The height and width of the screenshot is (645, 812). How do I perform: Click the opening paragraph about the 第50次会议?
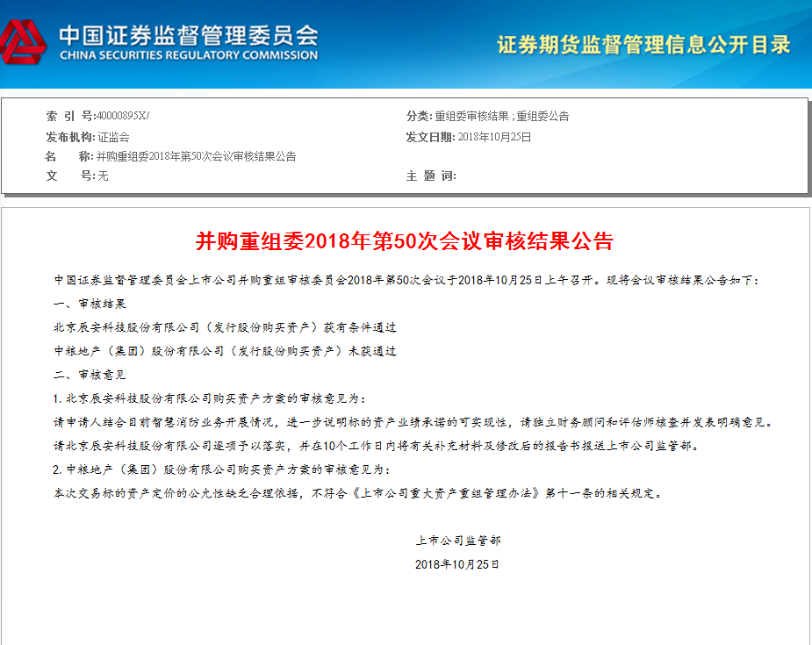click(x=406, y=280)
